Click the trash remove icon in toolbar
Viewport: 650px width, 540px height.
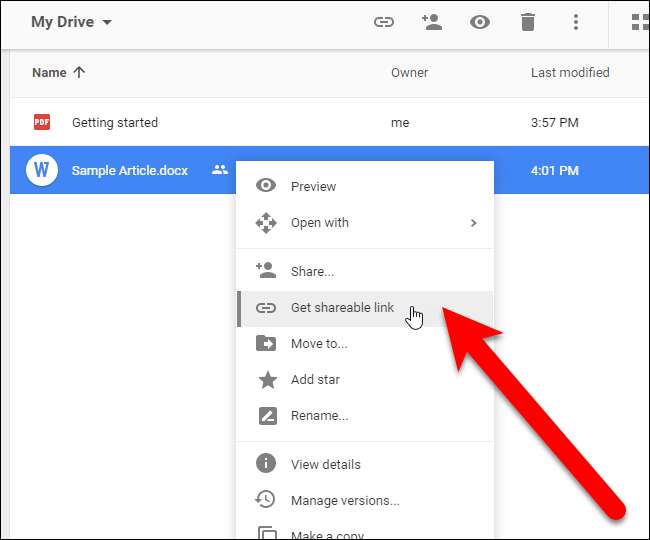pos(527,22)
